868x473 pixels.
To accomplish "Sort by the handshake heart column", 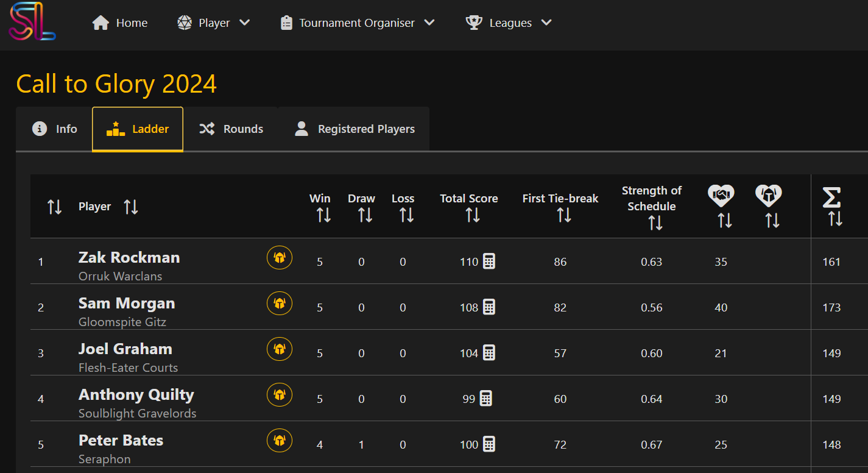I will [x=724, y=220].
